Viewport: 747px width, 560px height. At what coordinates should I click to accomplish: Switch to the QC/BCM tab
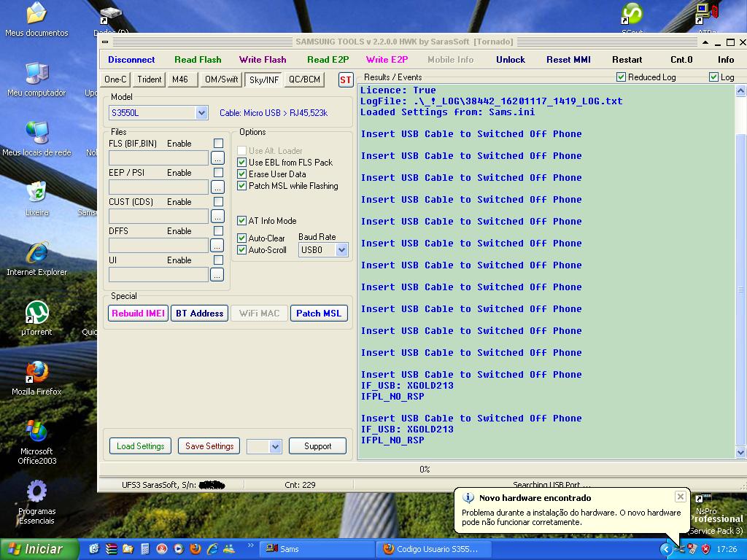tap(304, 79)
